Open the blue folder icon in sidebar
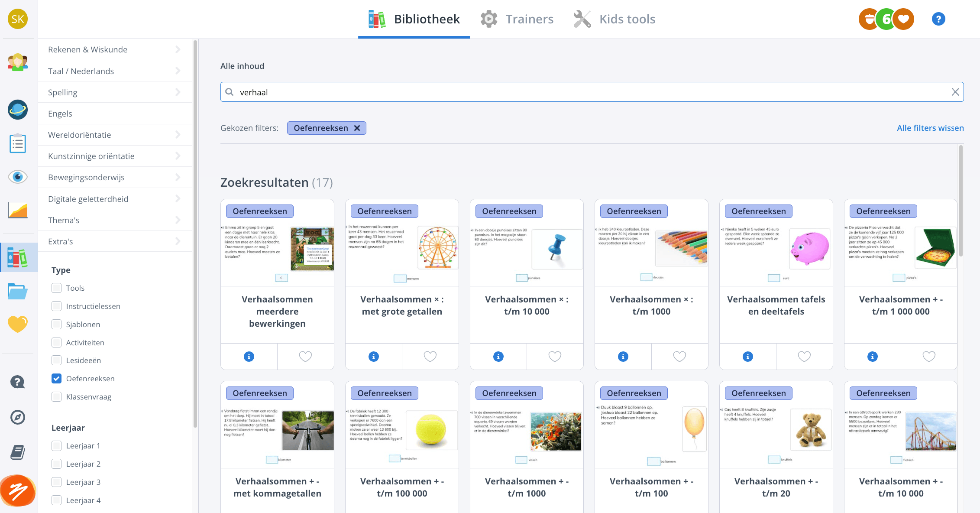 click(18, 291)
